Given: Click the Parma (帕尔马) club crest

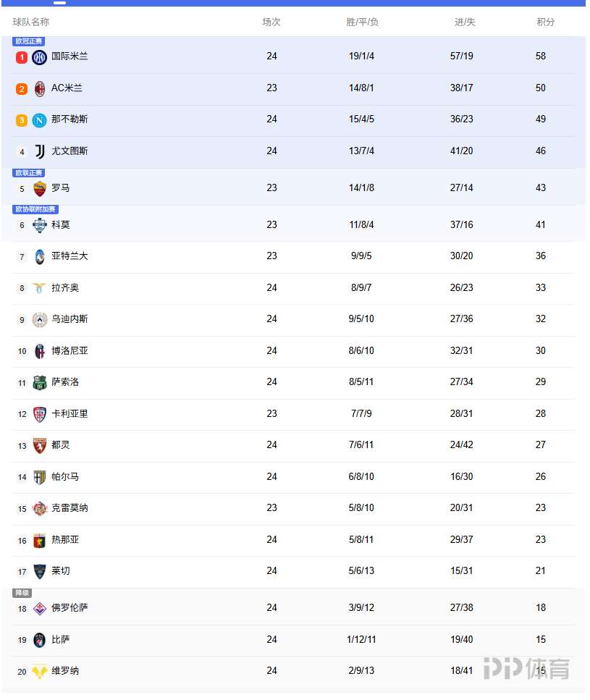Looking at the screenshot, I should (x=40, y=477).
